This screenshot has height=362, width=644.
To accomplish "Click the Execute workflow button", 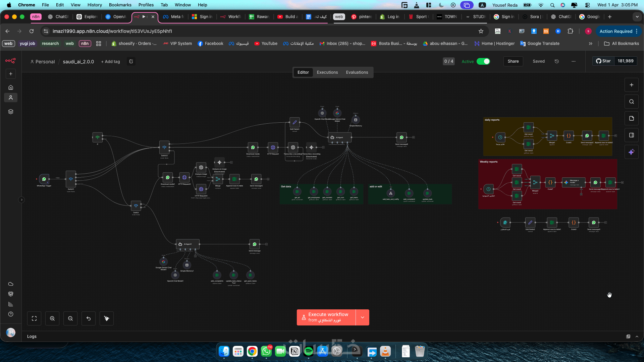I will (326, 317).
